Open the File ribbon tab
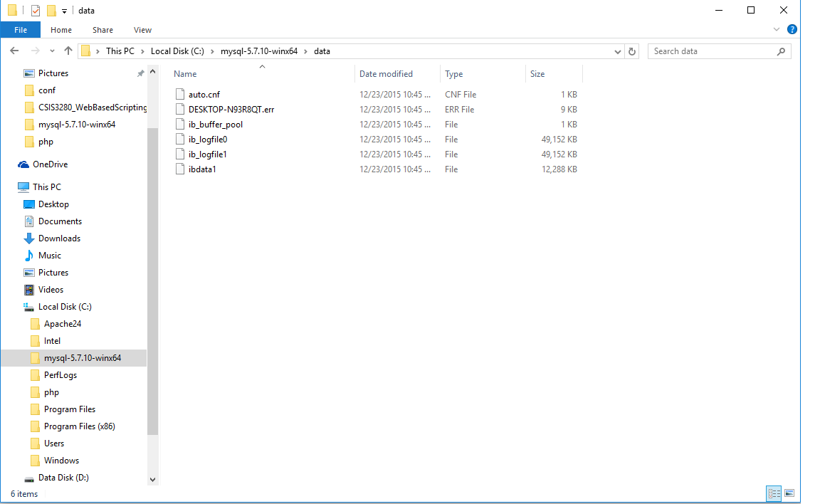This screenshot has width=820, height=504. coord(21,30)
